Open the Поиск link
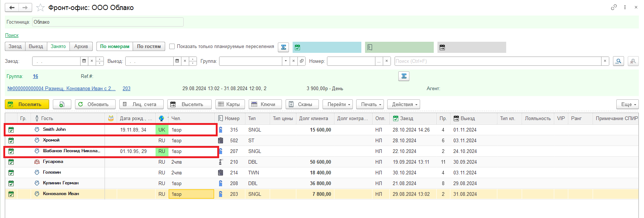 click(12, 35)
